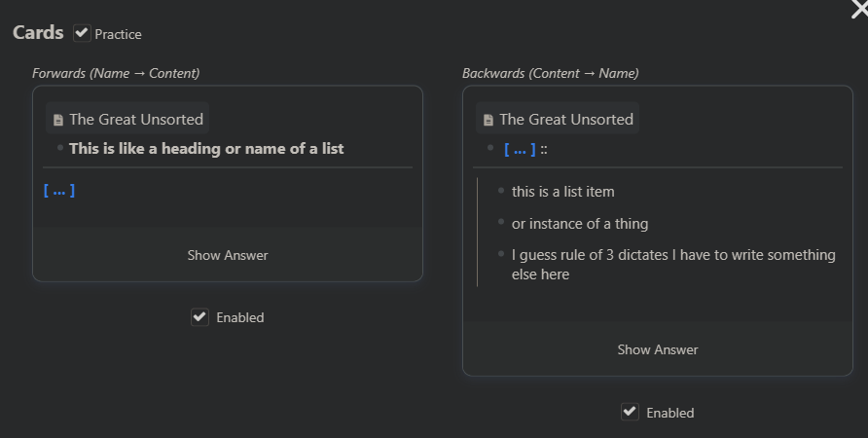The image size is (868, 438).
Task: Click the document icon in the Backwards card
Action: click(488, 120)
